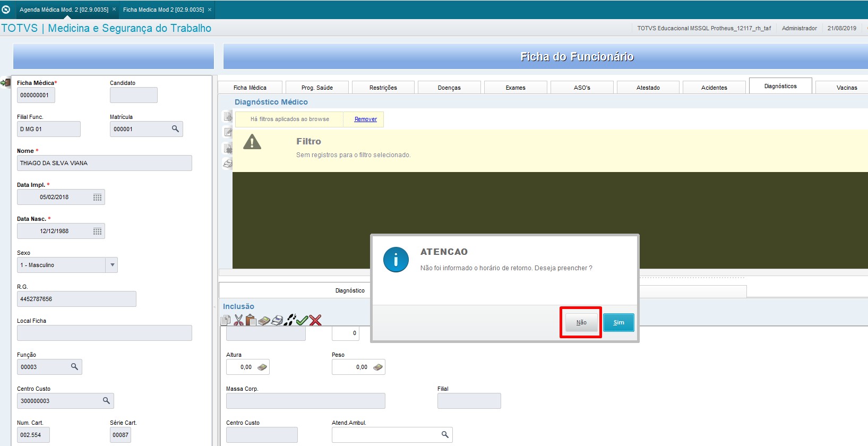The height and width of the screenshot is (446, 868).
Task: Open the calculator in the Peso field
Action: click(x=378, y=367)
